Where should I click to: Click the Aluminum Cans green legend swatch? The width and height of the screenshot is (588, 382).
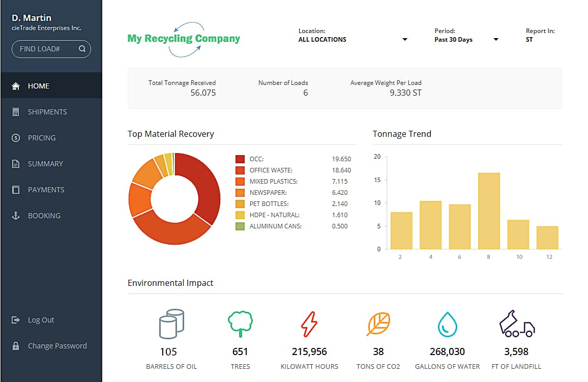[x=240, y=226]
